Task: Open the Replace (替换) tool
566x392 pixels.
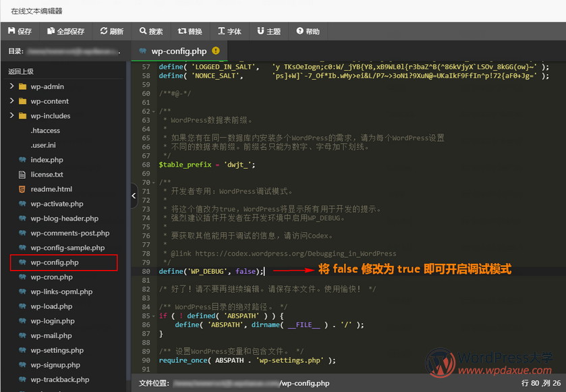Action: (x=190, y=31)
